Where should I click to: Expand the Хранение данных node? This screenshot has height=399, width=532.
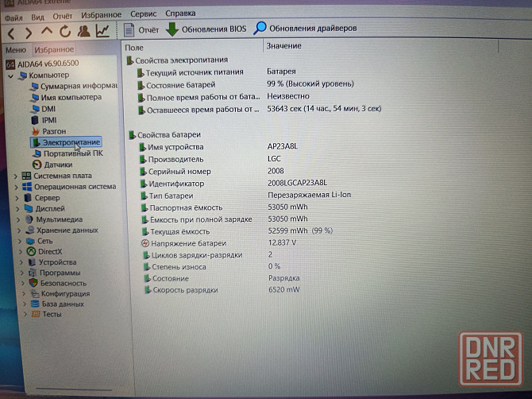[19, 230]
